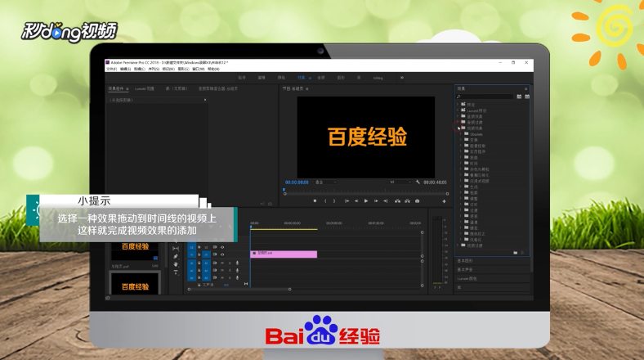Image resolution: width=644 pixels, height=360 pixels.
Task: Click the Add Marker icon under the Program monitor
Action: (x=315, y=201)
